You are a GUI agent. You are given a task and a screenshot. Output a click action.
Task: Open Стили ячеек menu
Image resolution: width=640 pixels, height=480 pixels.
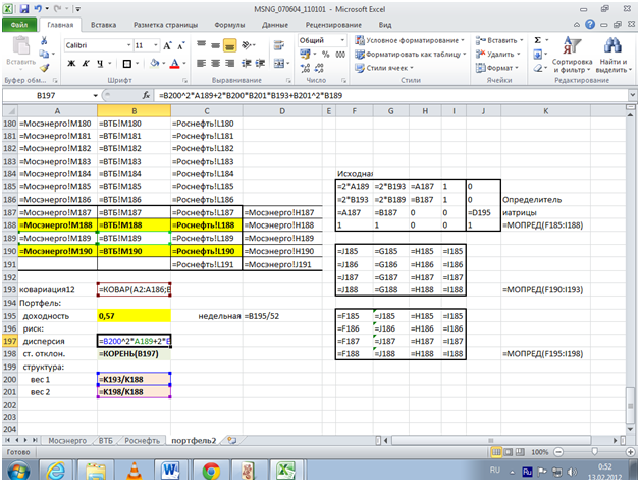click(x=384, y=68)
